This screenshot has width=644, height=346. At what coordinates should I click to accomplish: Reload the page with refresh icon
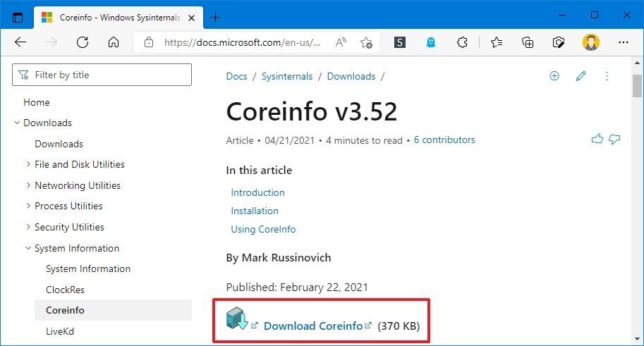click(x=83, y=42)
